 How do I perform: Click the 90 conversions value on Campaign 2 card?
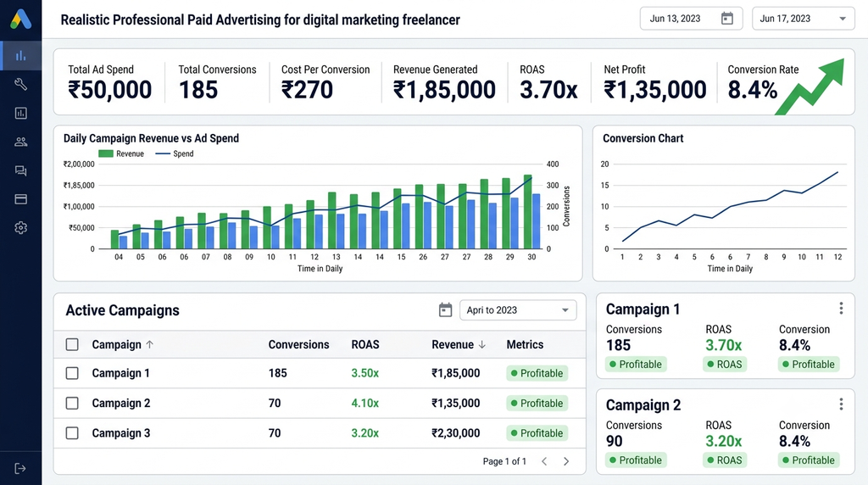click(x=614, y=441)
